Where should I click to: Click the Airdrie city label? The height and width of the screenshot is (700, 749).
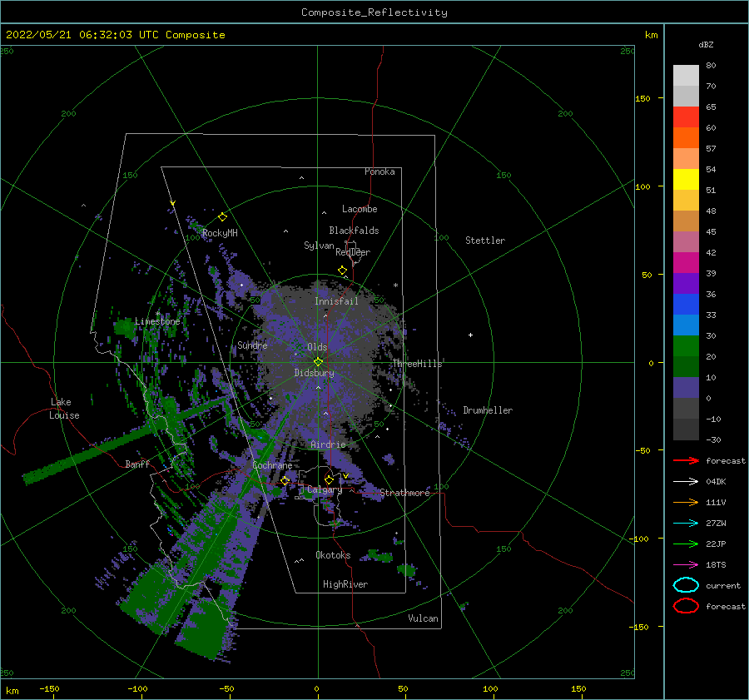[328, 444]
